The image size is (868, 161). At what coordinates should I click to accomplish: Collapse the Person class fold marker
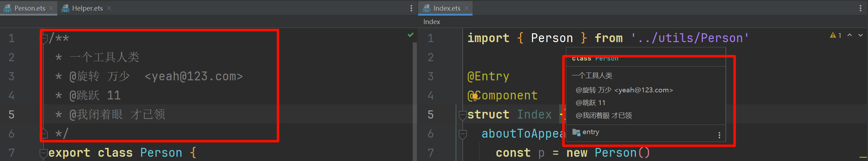pos(44,153)
